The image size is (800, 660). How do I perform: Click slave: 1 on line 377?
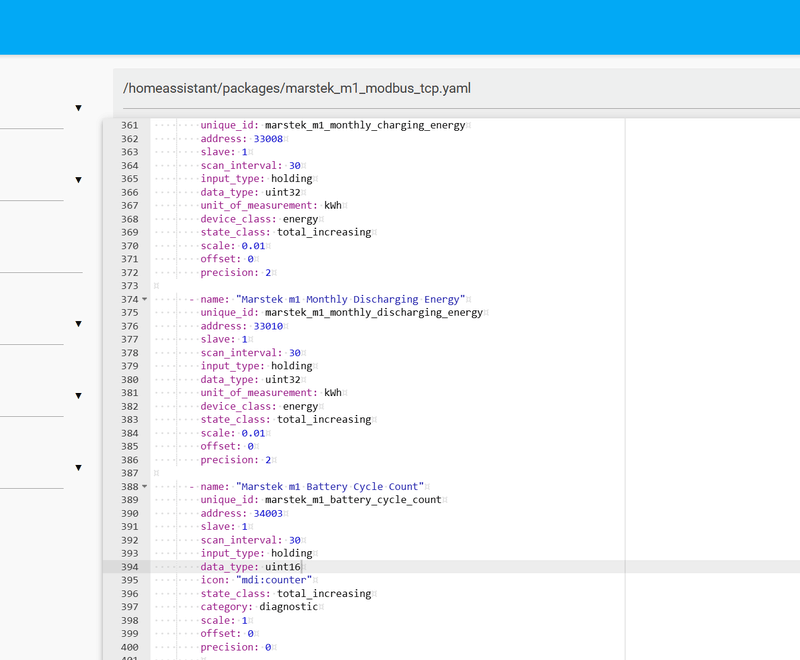(x=224, y=339)
